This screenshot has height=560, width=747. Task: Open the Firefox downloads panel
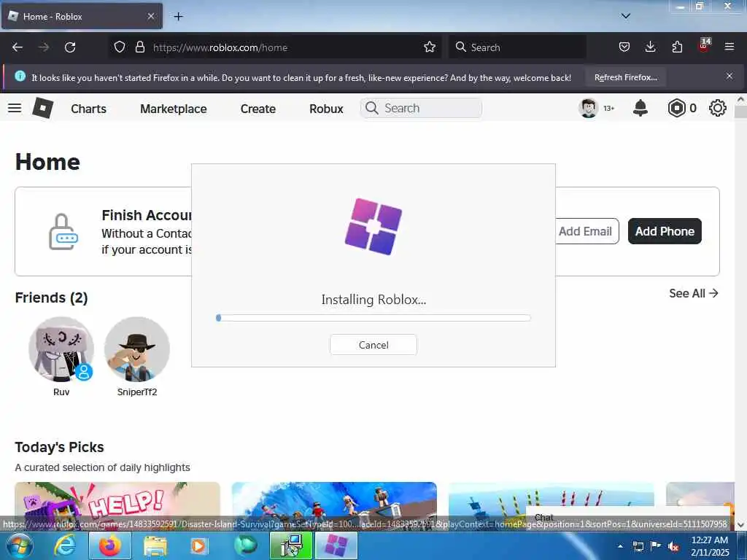click(x=650, y=47)
